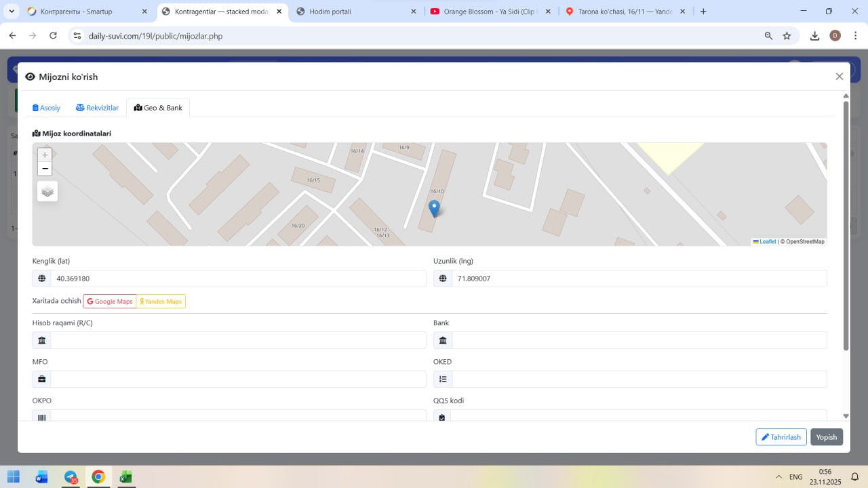Open Excel from the taskbar
Image resolution: width=868 pixels, height=488 pixels.
125,477
